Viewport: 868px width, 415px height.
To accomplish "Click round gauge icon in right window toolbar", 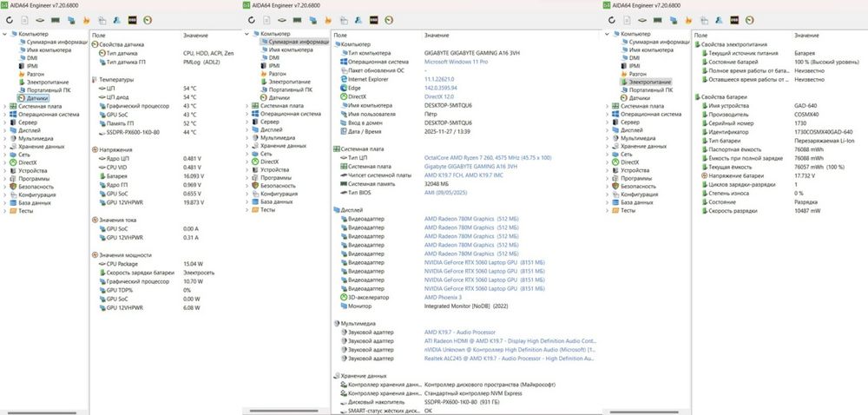I will tap(750, 20).
